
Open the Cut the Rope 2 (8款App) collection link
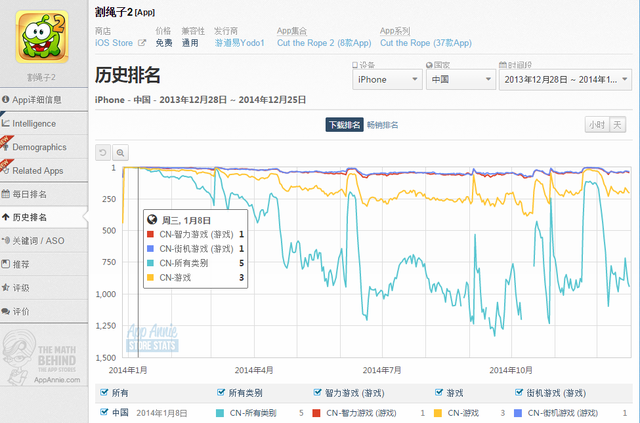[x=324, y=43]
